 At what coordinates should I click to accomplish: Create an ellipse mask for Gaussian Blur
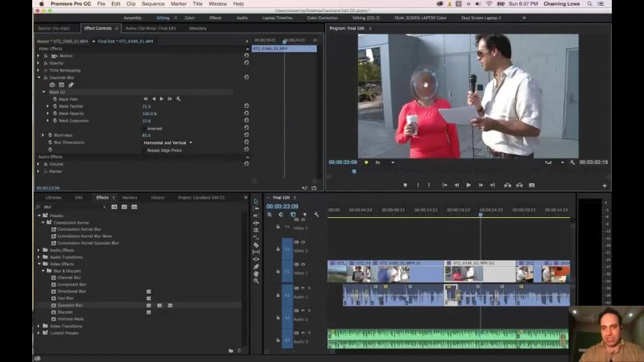(x=53, y=84)
